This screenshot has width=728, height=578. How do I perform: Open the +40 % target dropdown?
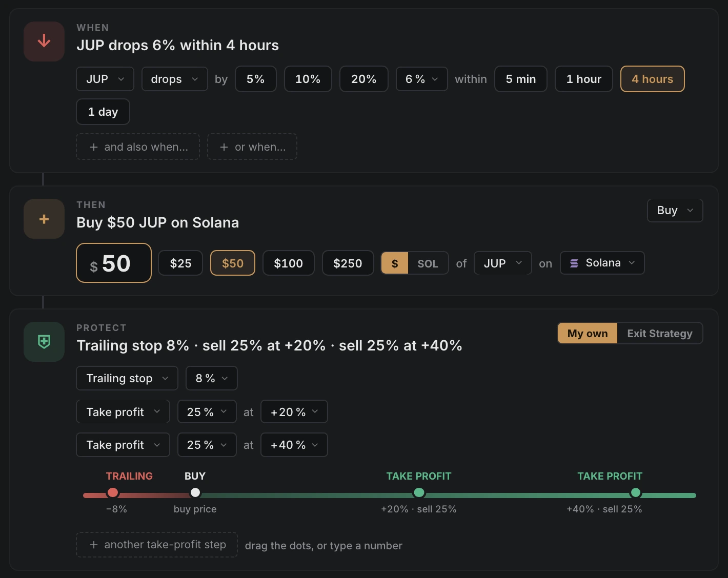point(294,445)
